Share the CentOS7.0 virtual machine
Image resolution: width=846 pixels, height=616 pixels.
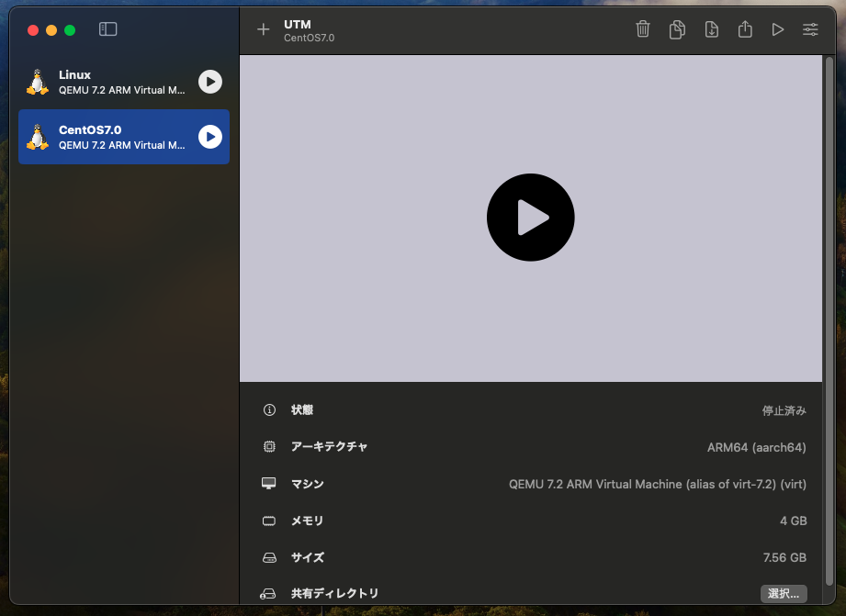coord(744,28)
